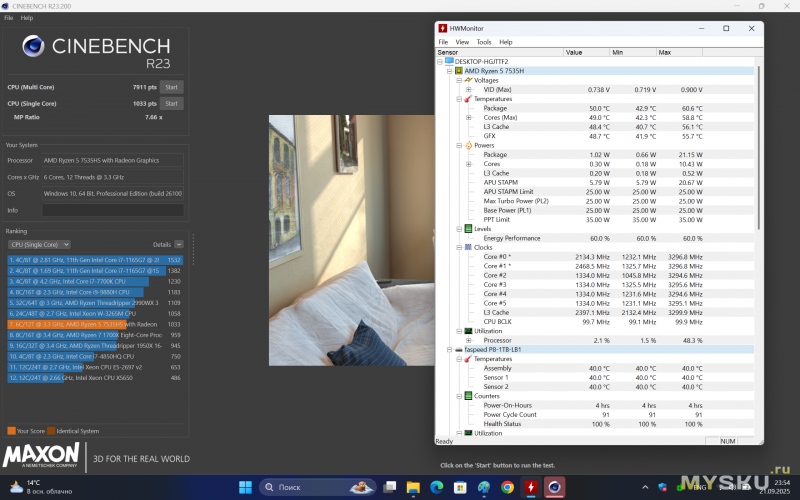Click the AMD Ryzen 5 7535H chip icon

459,71
